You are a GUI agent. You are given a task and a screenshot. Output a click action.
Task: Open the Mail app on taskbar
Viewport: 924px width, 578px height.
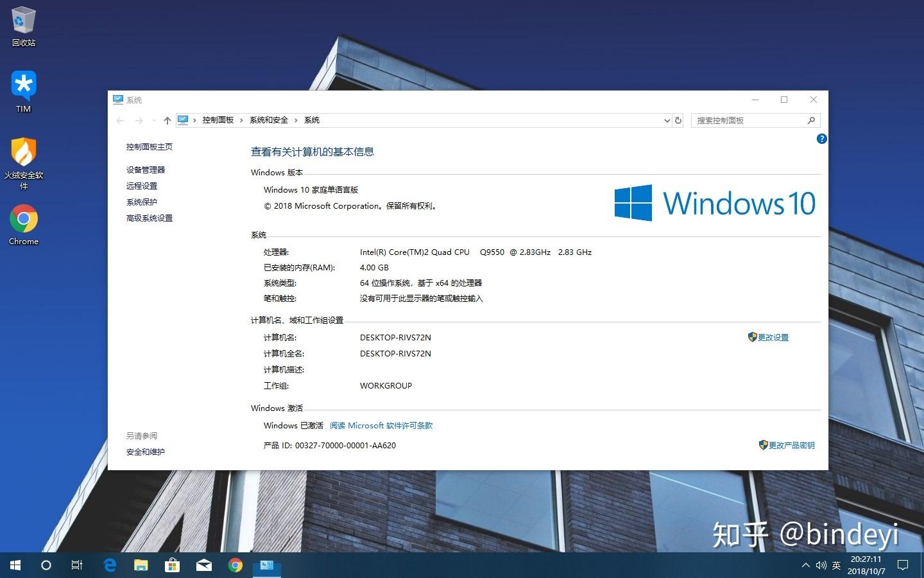[204, 565]
